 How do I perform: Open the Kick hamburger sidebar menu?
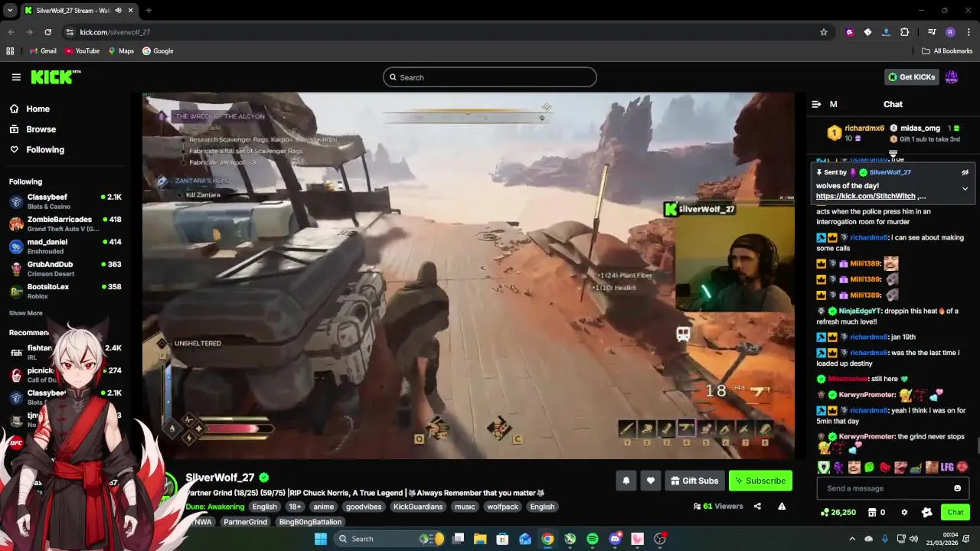[x=16, y=77]
